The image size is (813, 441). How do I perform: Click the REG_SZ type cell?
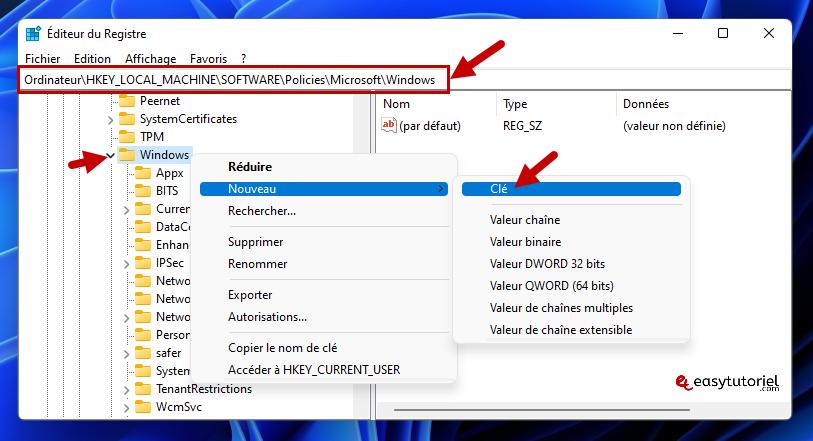[522, 126]
